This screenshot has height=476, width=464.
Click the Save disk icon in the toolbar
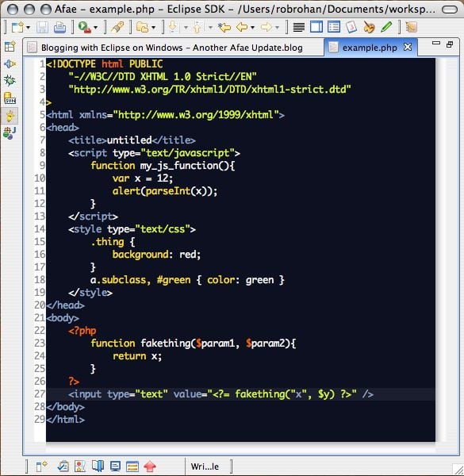coord(42,27)
